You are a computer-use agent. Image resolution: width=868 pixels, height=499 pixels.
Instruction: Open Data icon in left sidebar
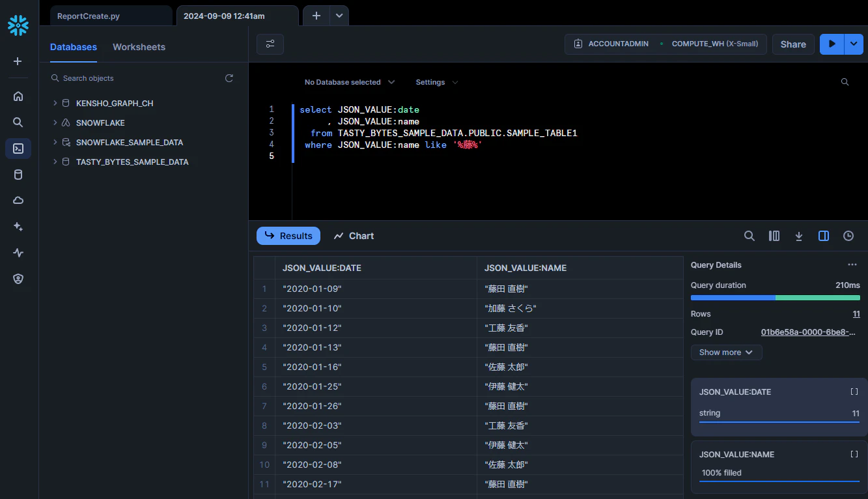pyautogui.click(x=18, y=175)
